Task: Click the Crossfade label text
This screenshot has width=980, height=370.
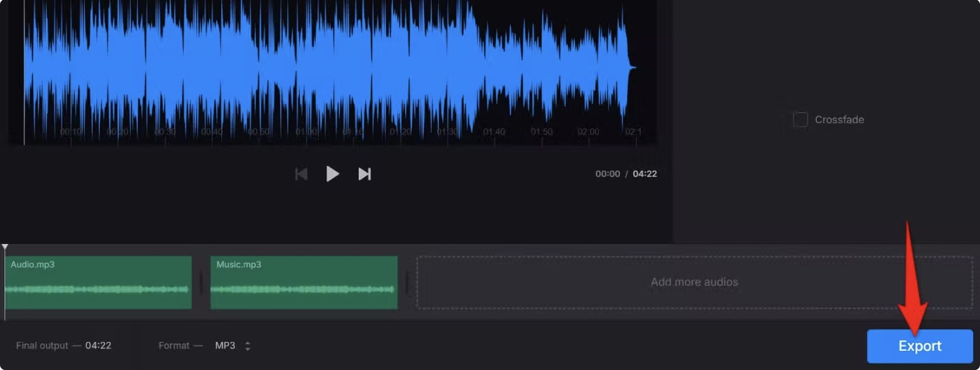Action: [840, 120]
